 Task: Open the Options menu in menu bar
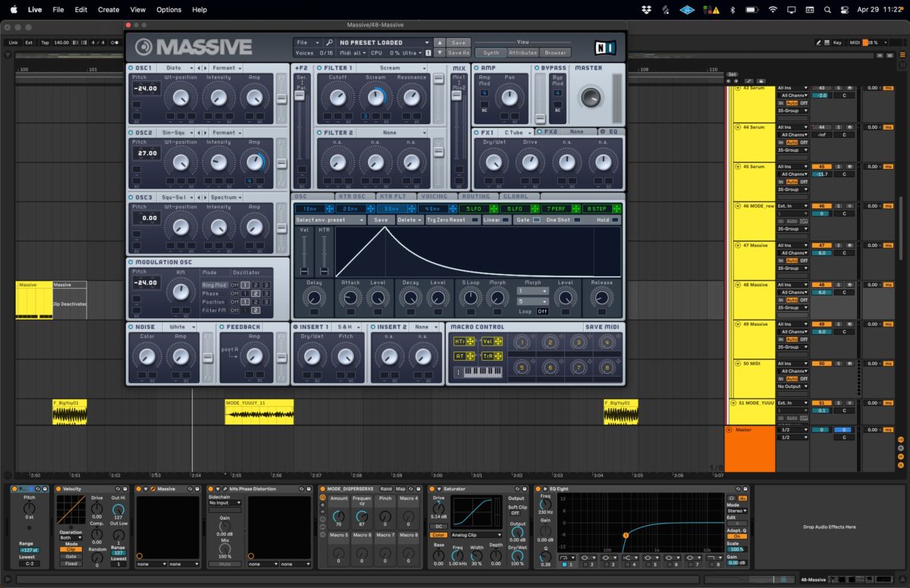coord(168,10)
